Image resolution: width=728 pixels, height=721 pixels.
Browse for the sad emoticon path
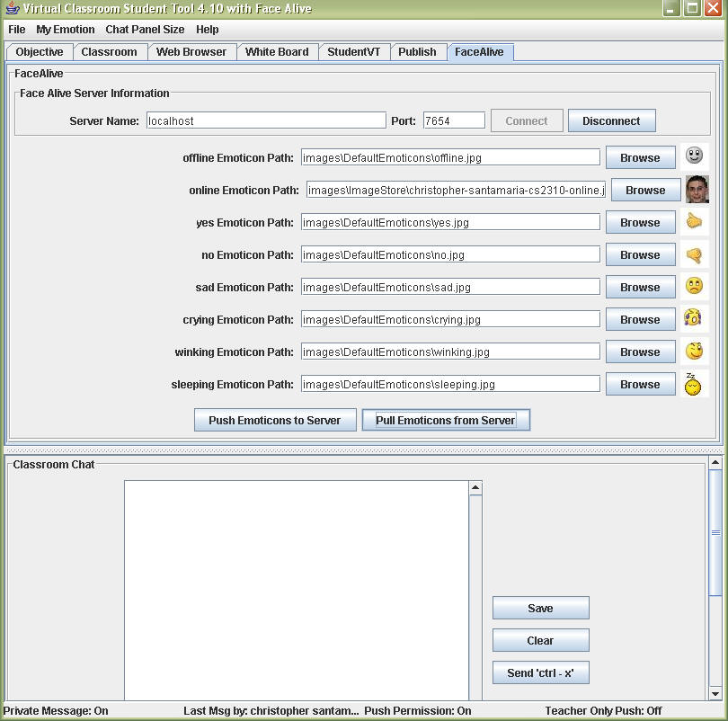pyautogui.click(x=640, y=287)
